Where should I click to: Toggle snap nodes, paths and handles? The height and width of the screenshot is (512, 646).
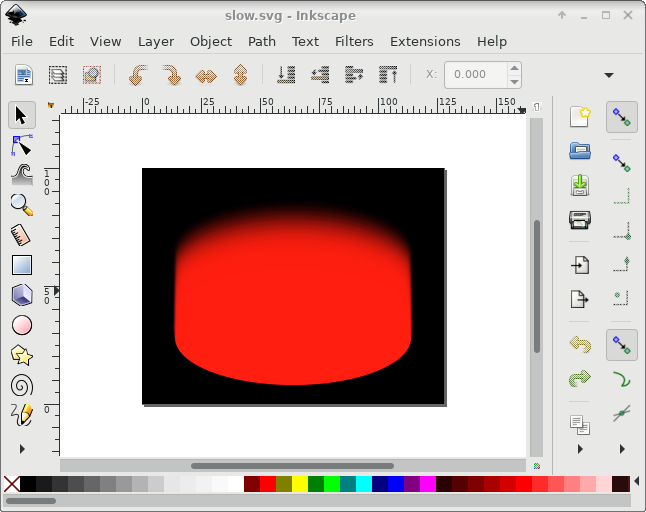coord(622,345)
